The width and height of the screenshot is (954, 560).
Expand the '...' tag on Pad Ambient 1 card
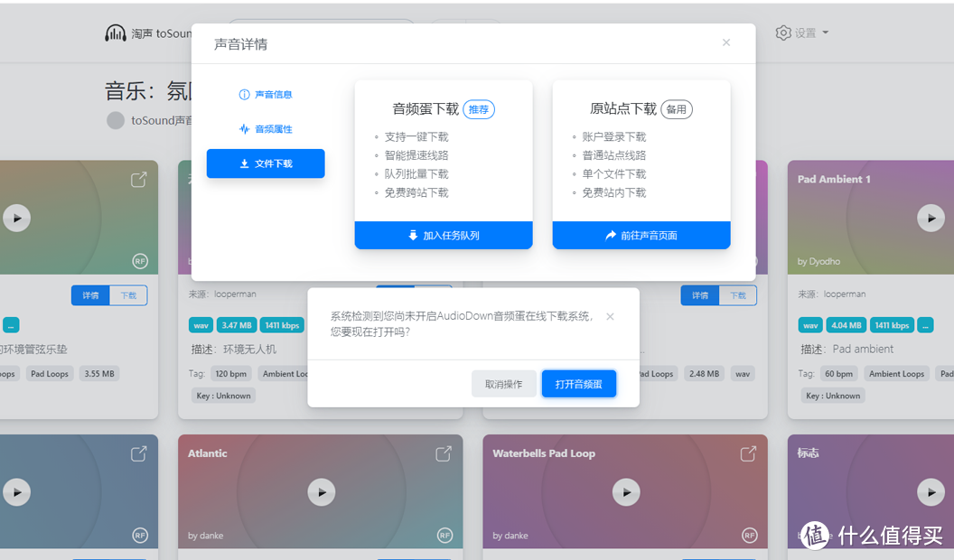(925, 325)
